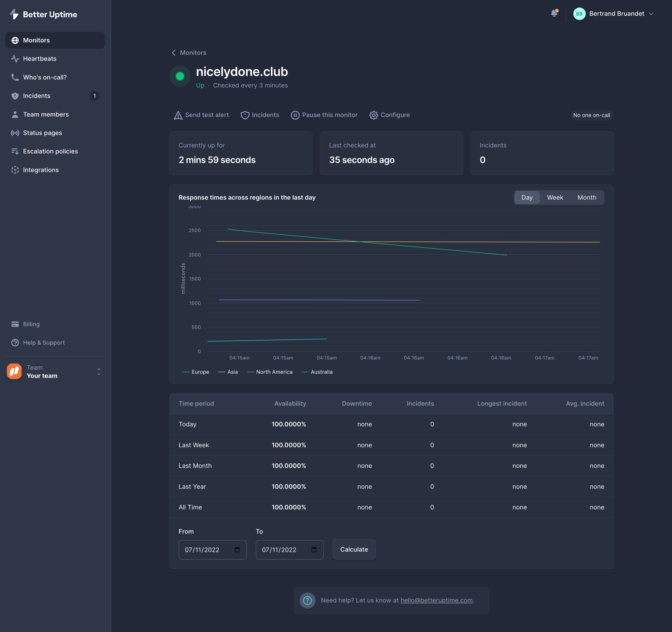This screenshot has height=632, width=672.
Task: Click the Pause this monitor icon
Action: click(x=295, y=115)
